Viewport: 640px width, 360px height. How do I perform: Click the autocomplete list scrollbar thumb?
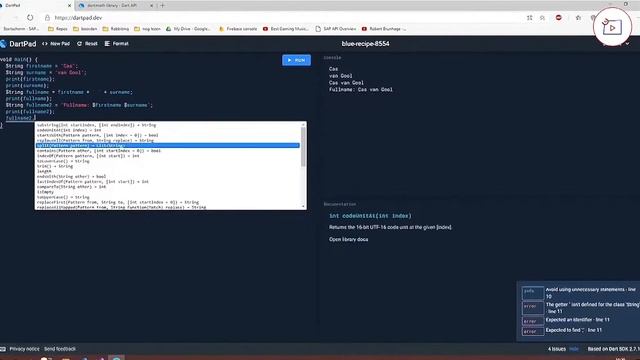coord(303,147)
